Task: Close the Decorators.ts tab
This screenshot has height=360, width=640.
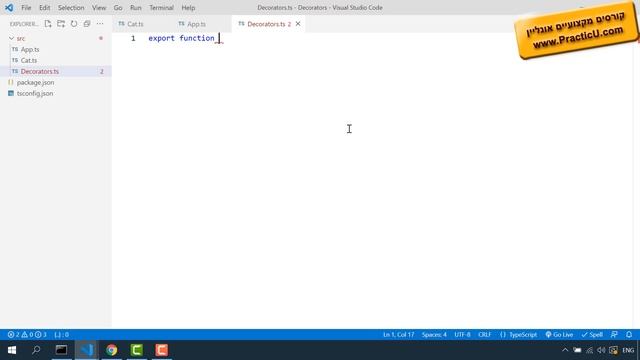Action: (x=298, y=24)
